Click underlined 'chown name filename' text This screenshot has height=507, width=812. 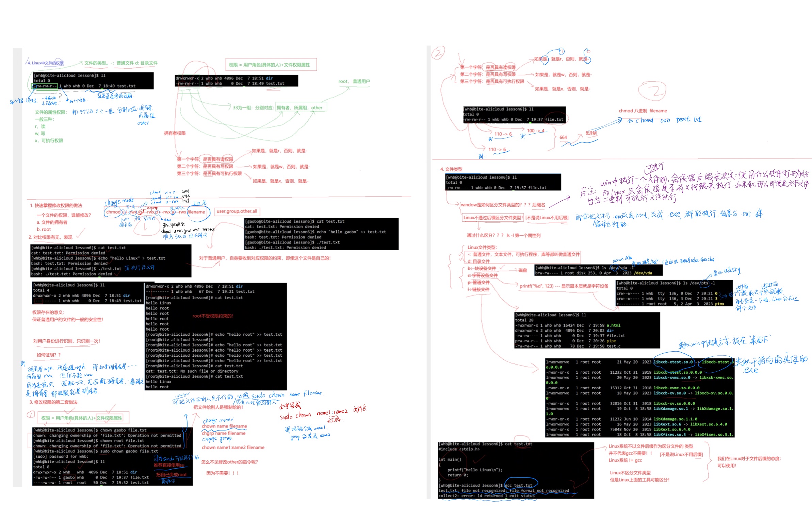[x=224, y=426]
